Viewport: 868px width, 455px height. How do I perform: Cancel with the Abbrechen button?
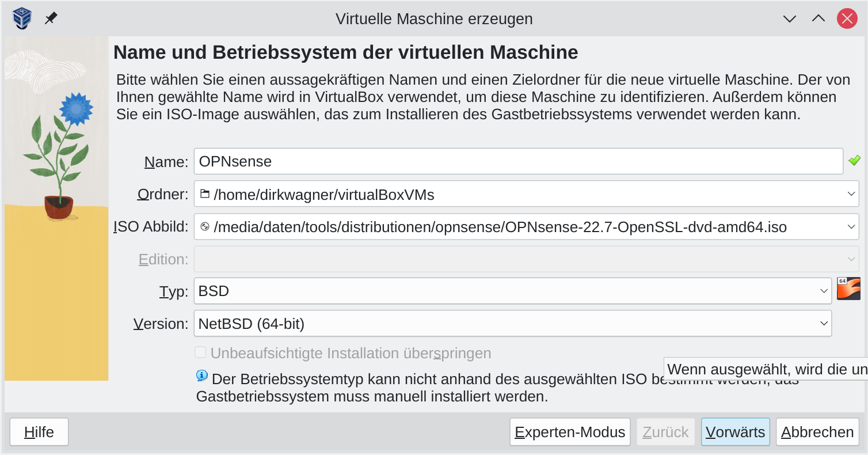tap(817, 432)
